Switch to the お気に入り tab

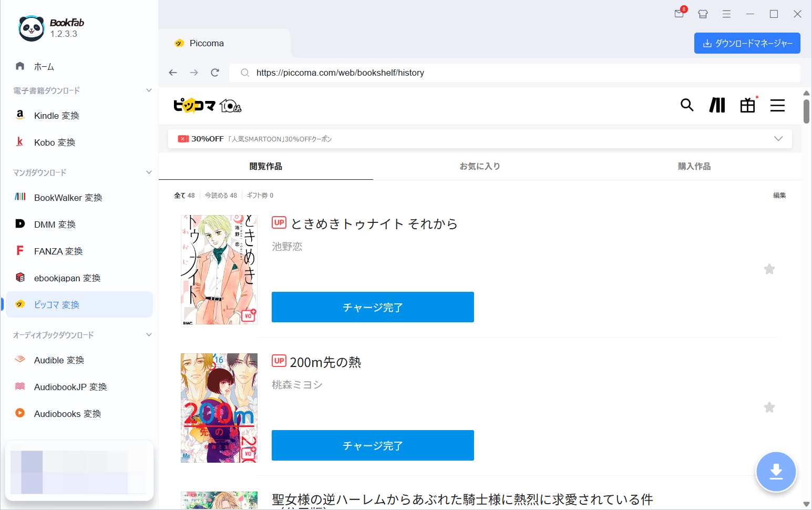click(x=480, y=166)
